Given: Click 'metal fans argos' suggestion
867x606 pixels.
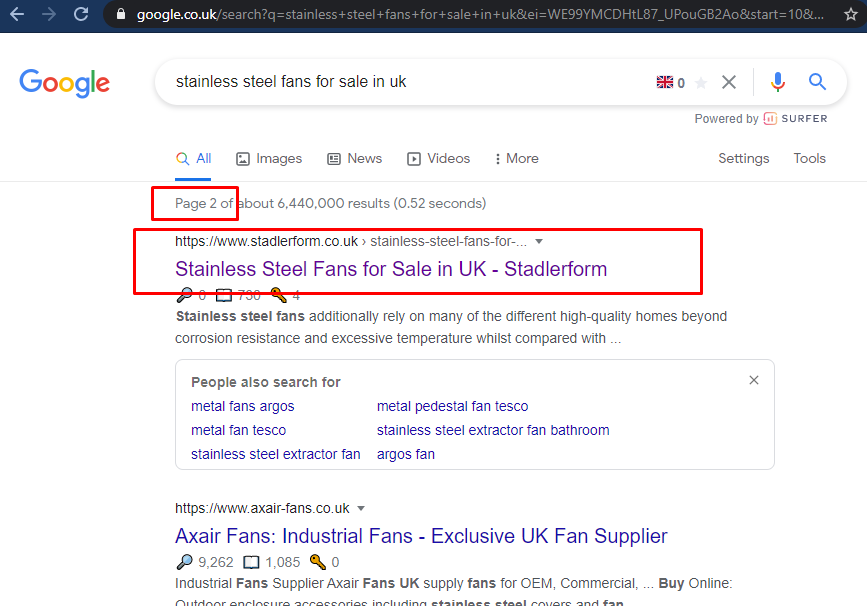Looking at the screenshot, I should pos(243,406).
